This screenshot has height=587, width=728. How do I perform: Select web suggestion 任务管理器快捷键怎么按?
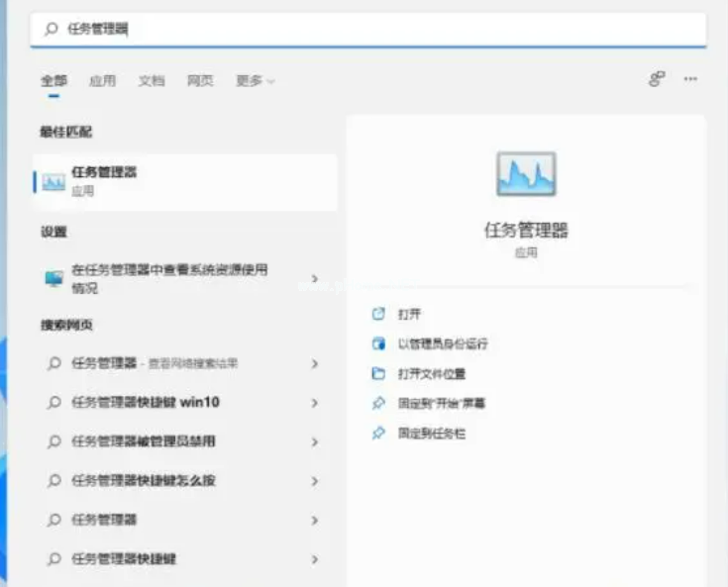(x=144, y=480)
